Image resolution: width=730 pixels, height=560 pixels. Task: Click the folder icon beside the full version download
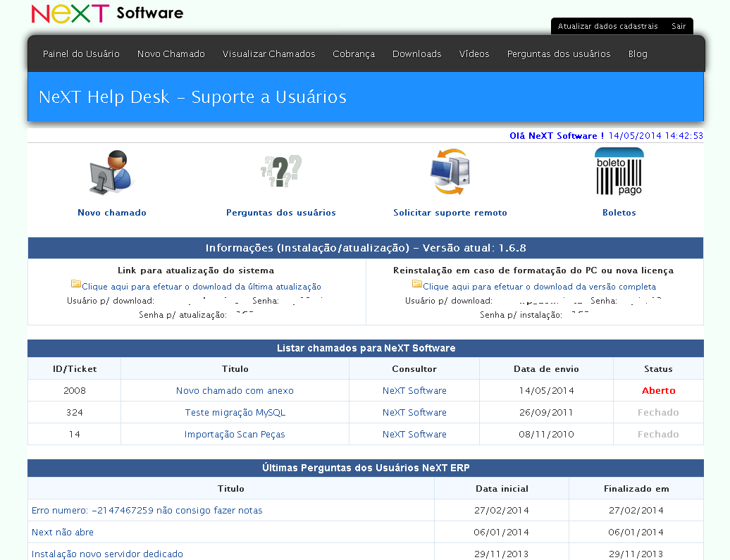[415, 283]
